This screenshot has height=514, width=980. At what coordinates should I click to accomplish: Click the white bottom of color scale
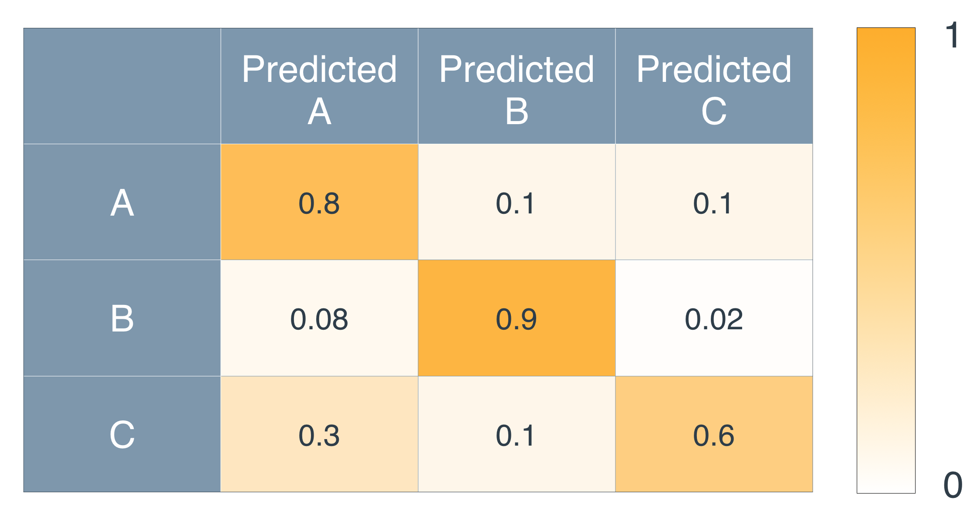click(x=886, y=484)
